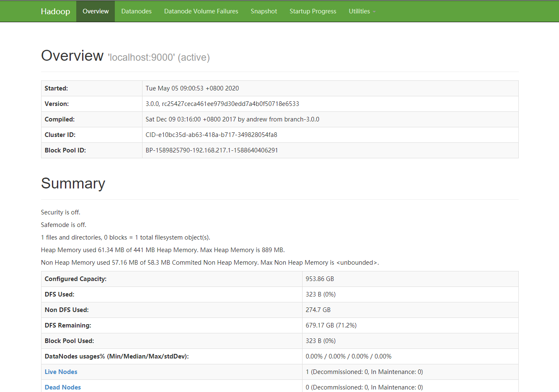Open the Hadoop brand link
The width and height of the screenshot is (559, 392).
[x=55, y=11]
